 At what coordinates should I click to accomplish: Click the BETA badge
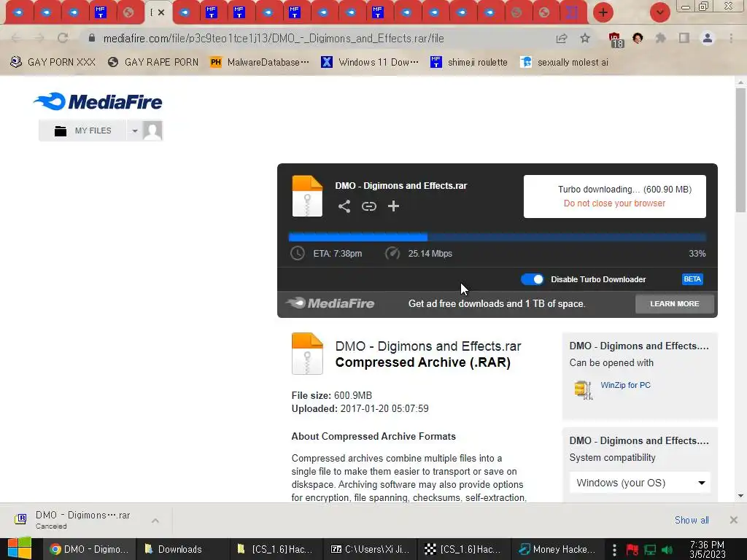[x=692, y=279]
